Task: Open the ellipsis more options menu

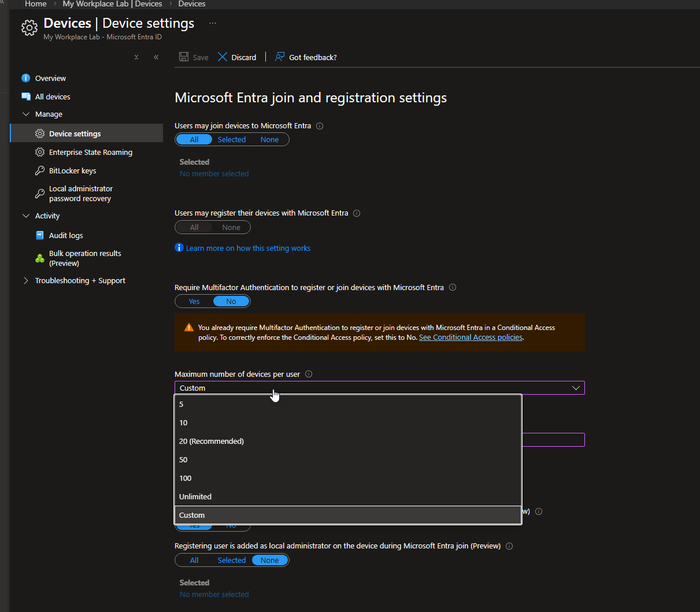Action: tap(213, 24)
